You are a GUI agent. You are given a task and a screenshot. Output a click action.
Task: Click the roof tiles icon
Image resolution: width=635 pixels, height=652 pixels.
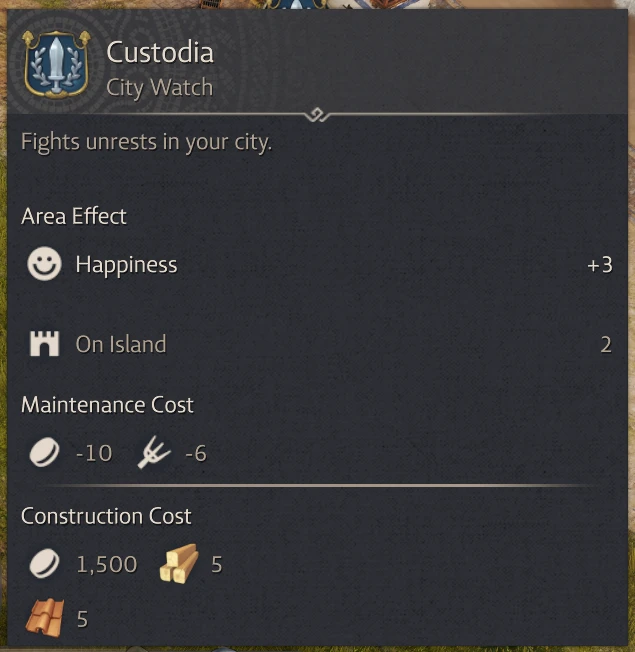43,618
